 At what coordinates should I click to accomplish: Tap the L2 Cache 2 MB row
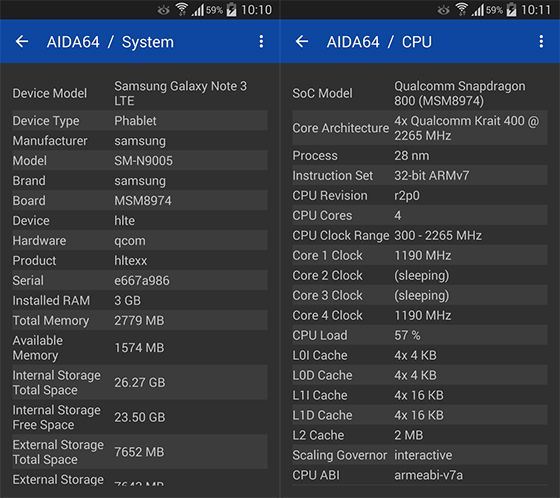click(419, 436)
